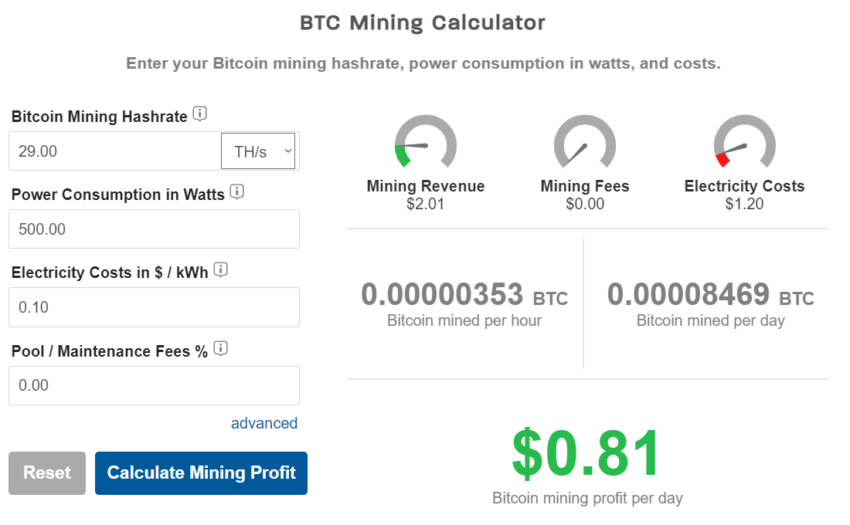Click Calculate Mining Profit button

click(201, 473)
